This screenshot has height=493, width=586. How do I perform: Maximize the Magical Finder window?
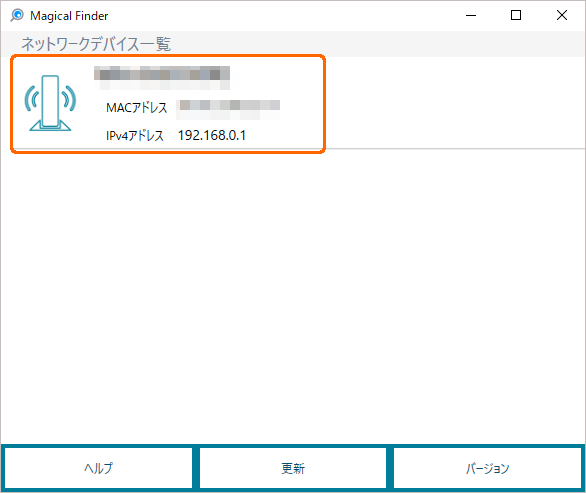516,15
